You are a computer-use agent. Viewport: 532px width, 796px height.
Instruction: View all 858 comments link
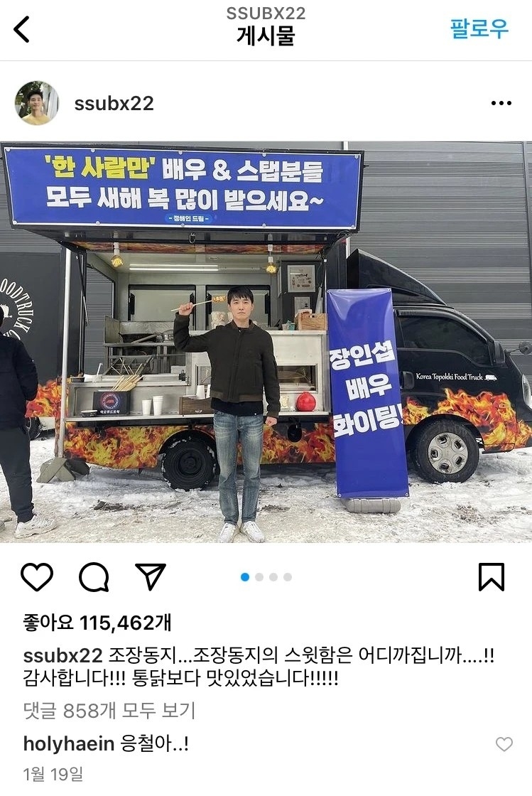(x=109, y=711)
